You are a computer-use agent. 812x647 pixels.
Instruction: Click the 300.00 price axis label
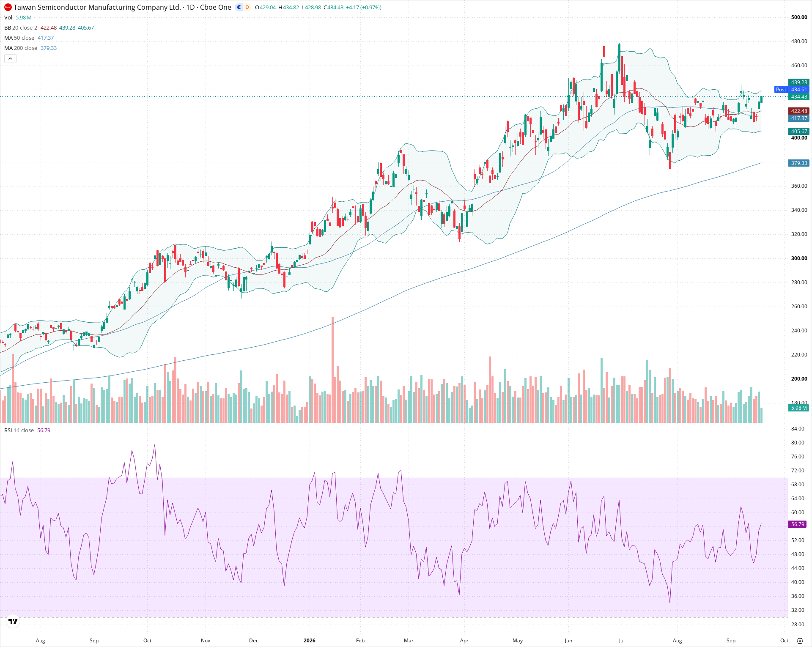coord(799,258)
